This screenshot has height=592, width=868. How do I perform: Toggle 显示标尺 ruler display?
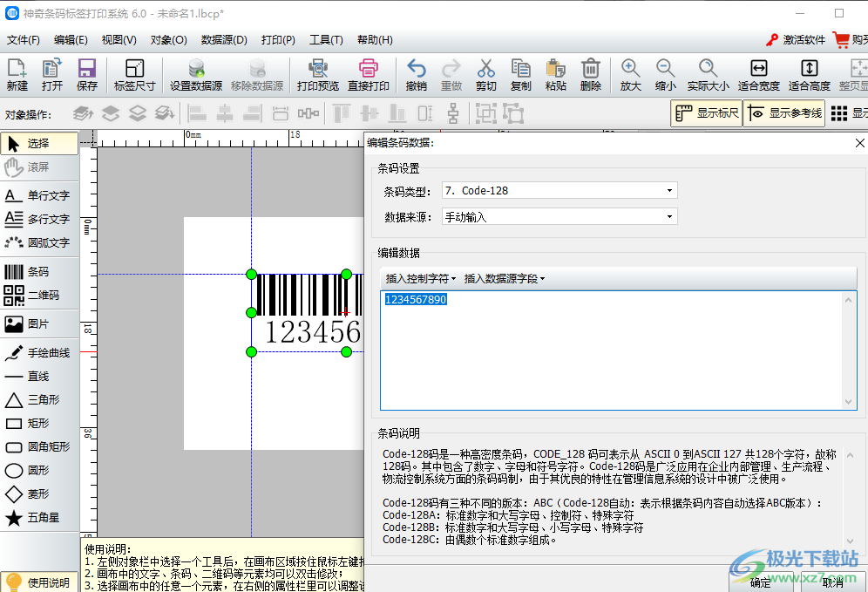pyautogui.click(x=707, y=113)
